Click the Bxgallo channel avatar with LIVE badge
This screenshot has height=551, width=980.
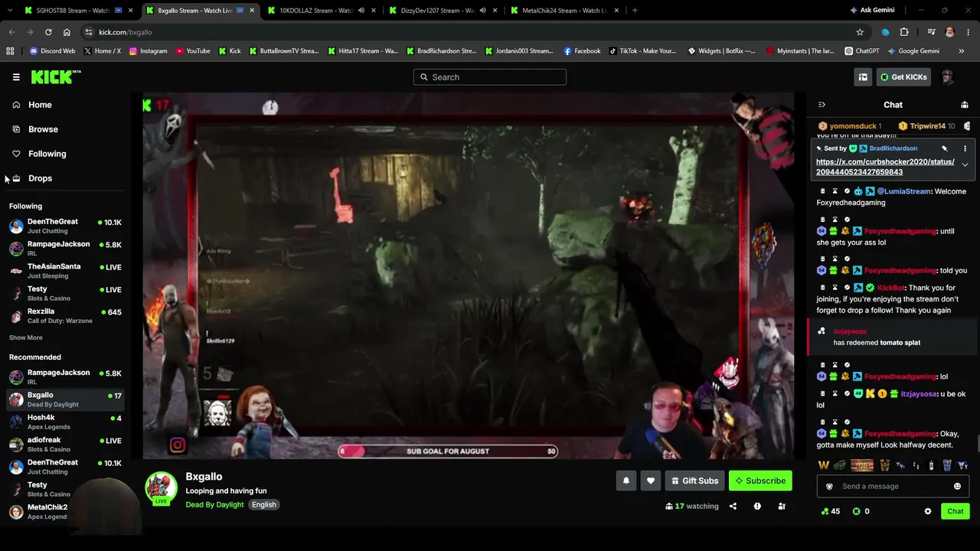click(161, 488)
